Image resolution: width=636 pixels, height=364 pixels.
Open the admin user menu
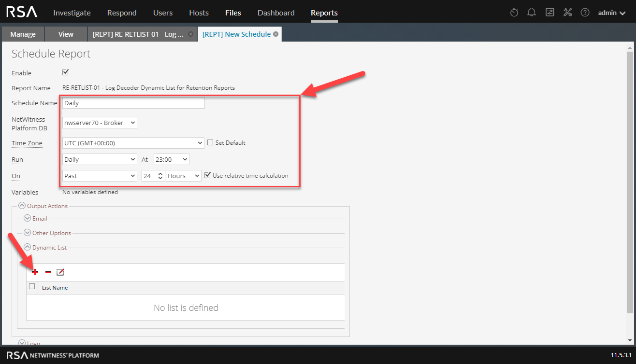coord(614,13)
